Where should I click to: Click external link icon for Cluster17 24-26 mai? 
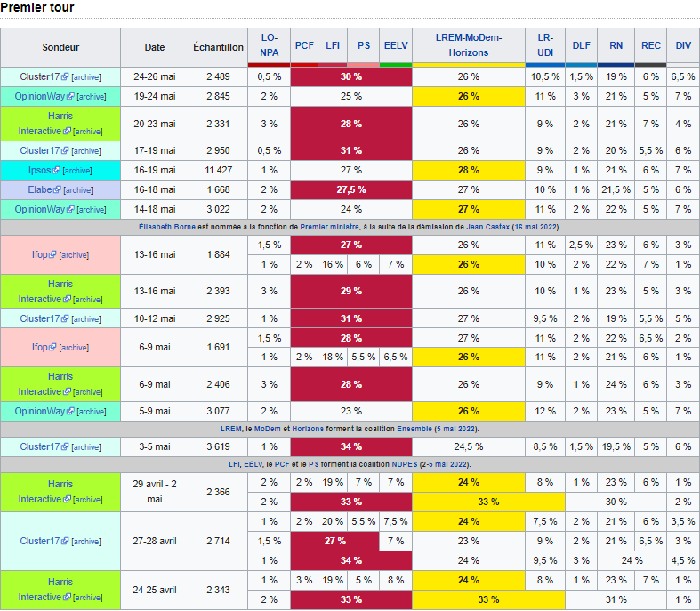pos(65,77)
